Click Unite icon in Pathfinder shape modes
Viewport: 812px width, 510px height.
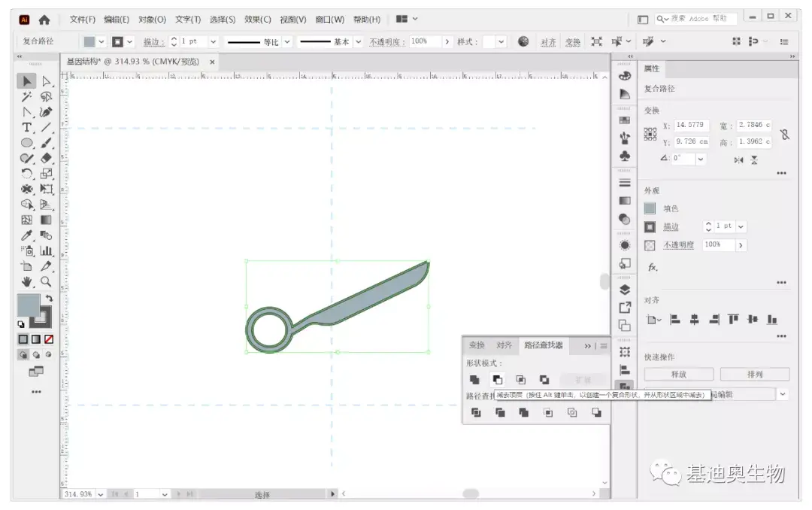[474, 379]
